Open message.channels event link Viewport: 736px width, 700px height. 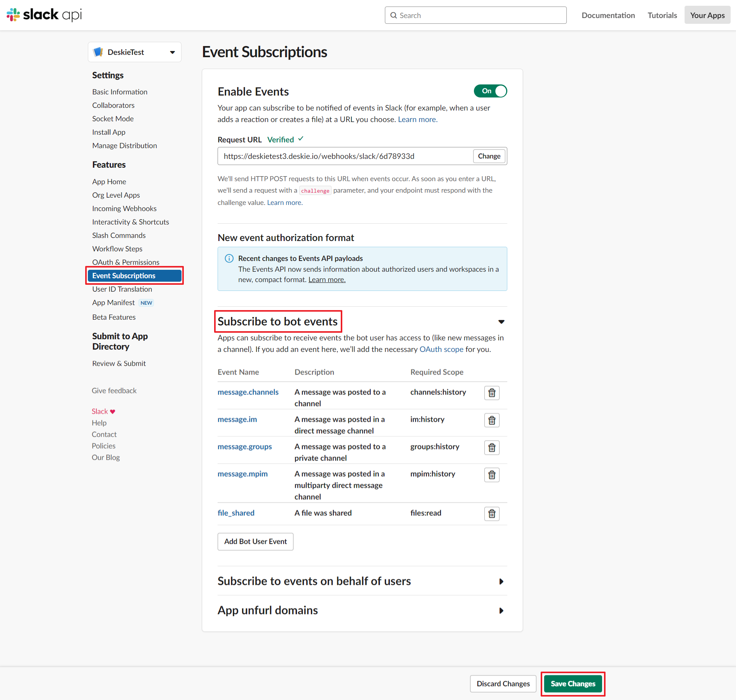(248, 392)
